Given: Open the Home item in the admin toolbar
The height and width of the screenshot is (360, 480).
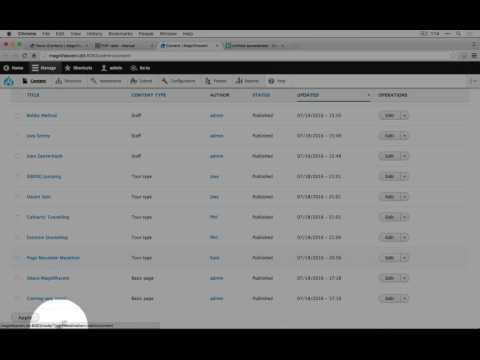Looking at the screenshot, I should (14, 68).
